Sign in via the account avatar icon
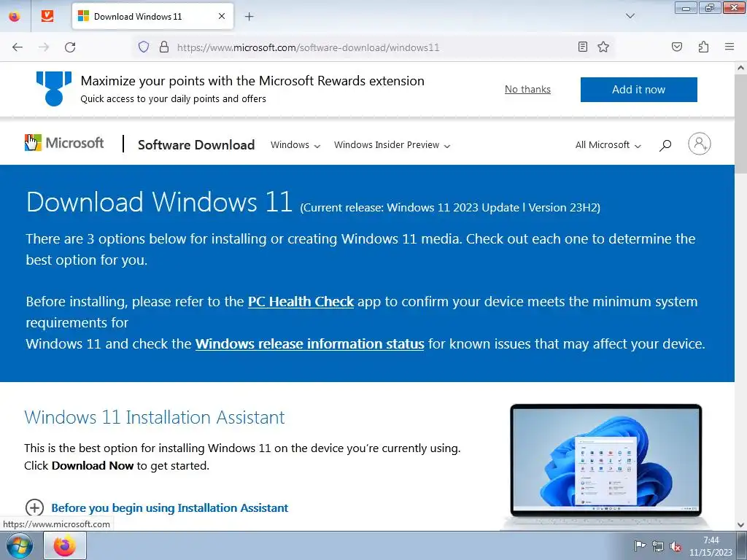747x560 pixels. pyautogui.click(x=699, y=144)
